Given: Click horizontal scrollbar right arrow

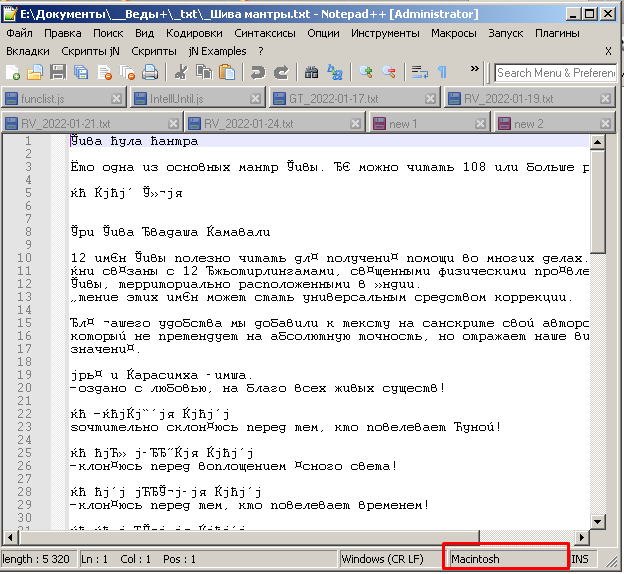Looking at the screenshot, I should tap(582, 537).
